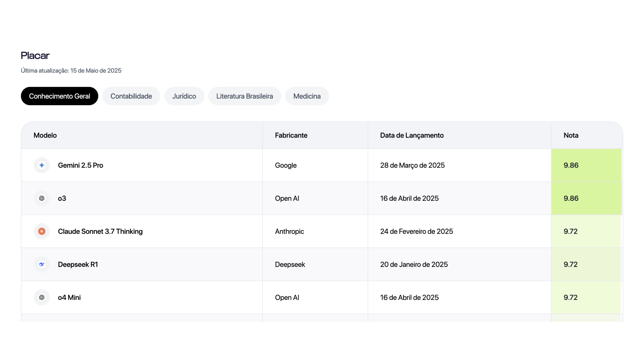Select the Claude Sonnet 3.7 Thinking name

100,231
